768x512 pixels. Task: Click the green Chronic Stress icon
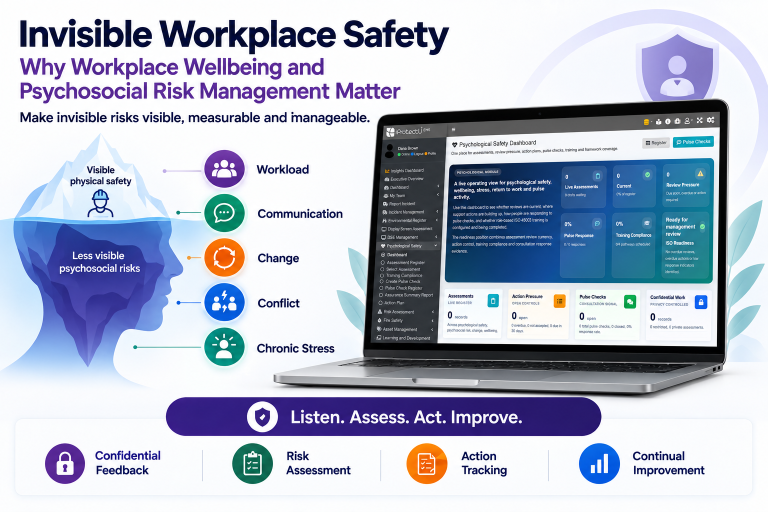[x=224, y=347]
